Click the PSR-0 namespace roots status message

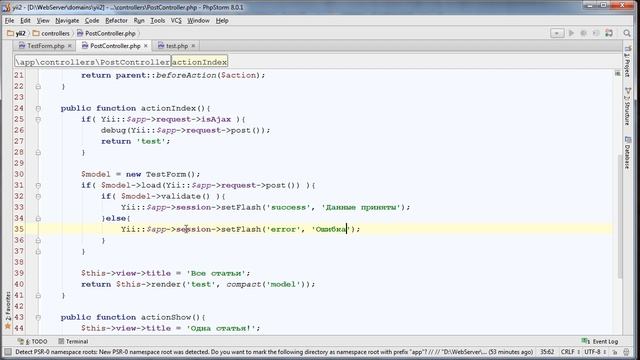pos(274,352)
